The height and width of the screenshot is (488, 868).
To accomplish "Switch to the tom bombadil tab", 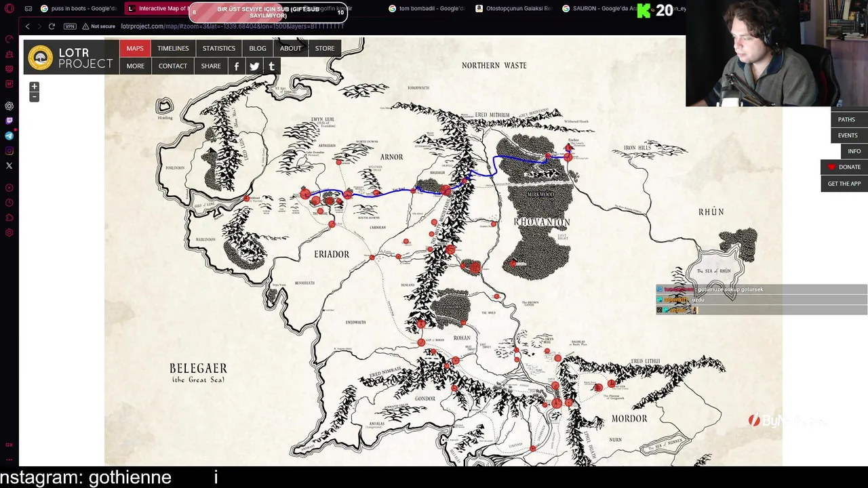I will 427,9.
